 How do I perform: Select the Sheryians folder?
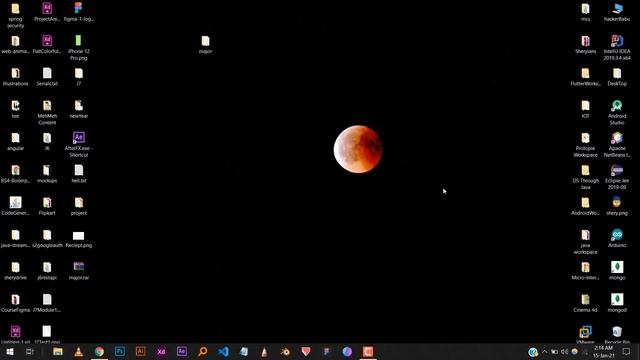[585, 45]
